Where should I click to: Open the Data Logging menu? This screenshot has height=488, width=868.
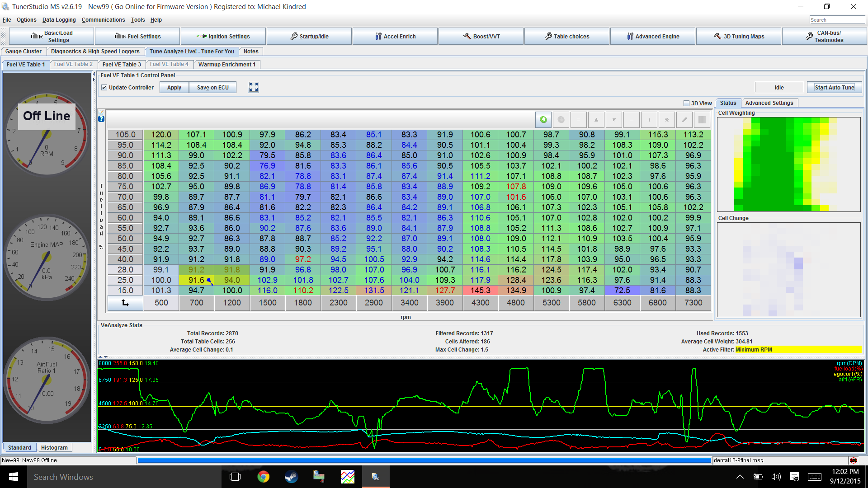[x=59, y=20]
